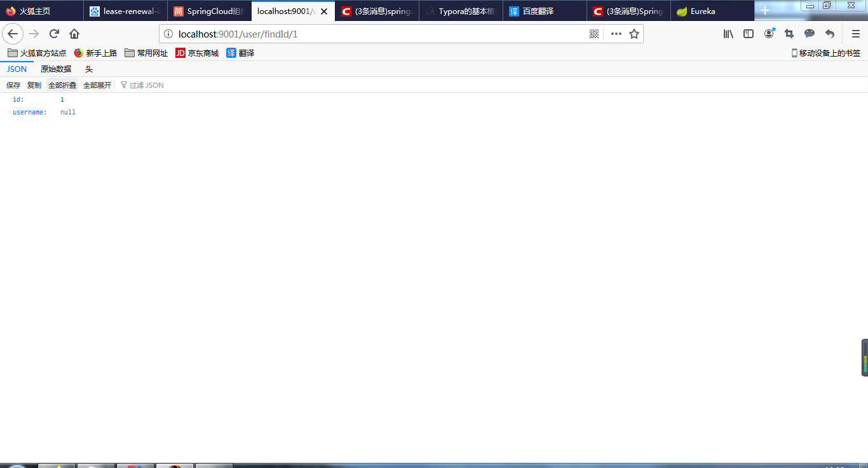Show site information for localhost

[x=168, y=34]
